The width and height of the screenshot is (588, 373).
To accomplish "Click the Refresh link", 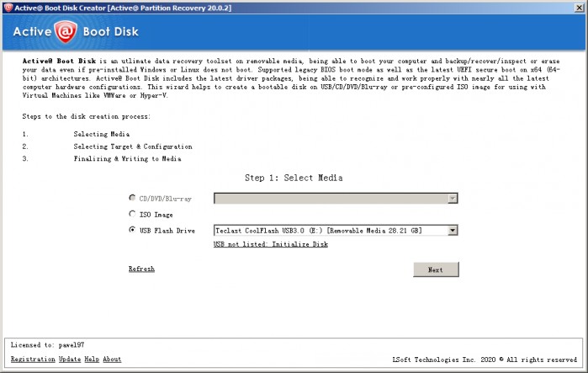I will (141, 269).
